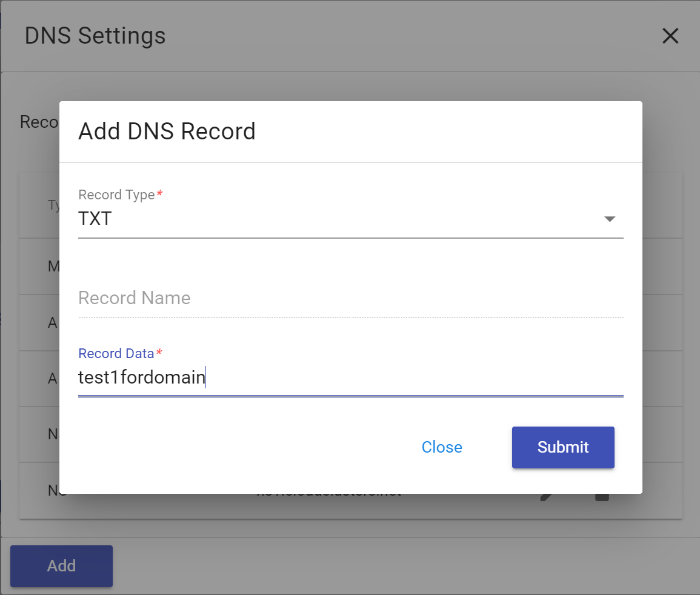The width and height of the screenshot is (700, 595).
Task: Open the Record Type field showing TXT
Action: 339,219
